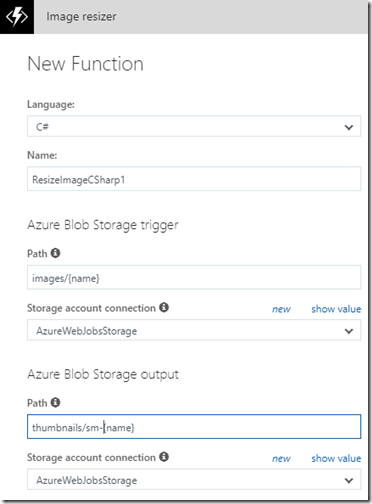Click chevron of trigger storage connection selector

tap(349, 331)
